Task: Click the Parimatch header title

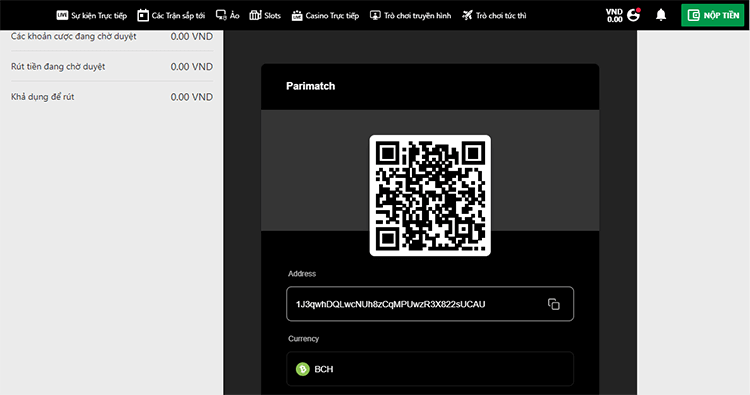Action: [x=310, y=86]
